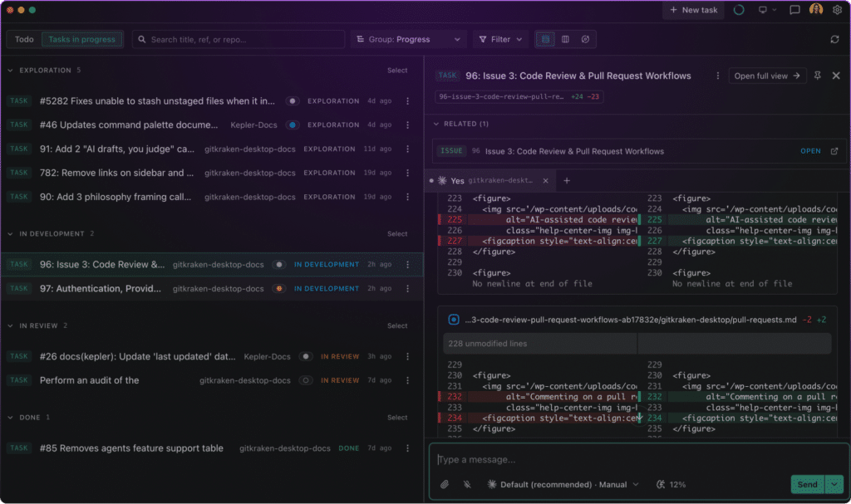Open the monitor display dropdown
The width and height of the screenshot is (851, 504).
[767, 10]
